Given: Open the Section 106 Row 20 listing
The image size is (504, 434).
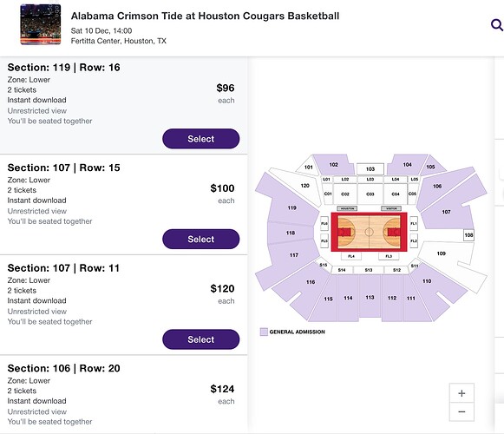Looking at the screenshot, I should pyautogui.click(x=124, y=394).
